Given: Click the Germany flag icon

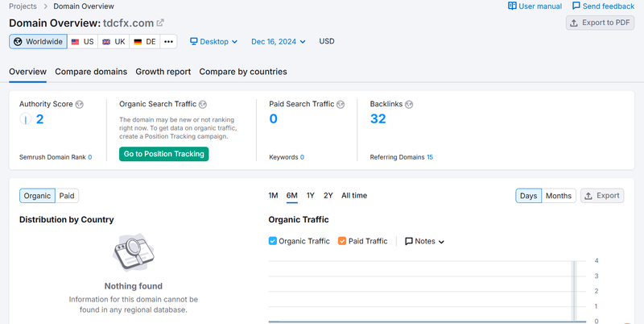Looking at the screenshot, I should click(x=138, y=42).
